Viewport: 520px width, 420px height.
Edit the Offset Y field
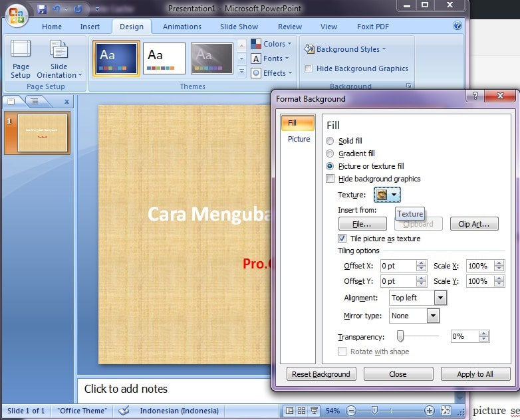pos(398,281)
